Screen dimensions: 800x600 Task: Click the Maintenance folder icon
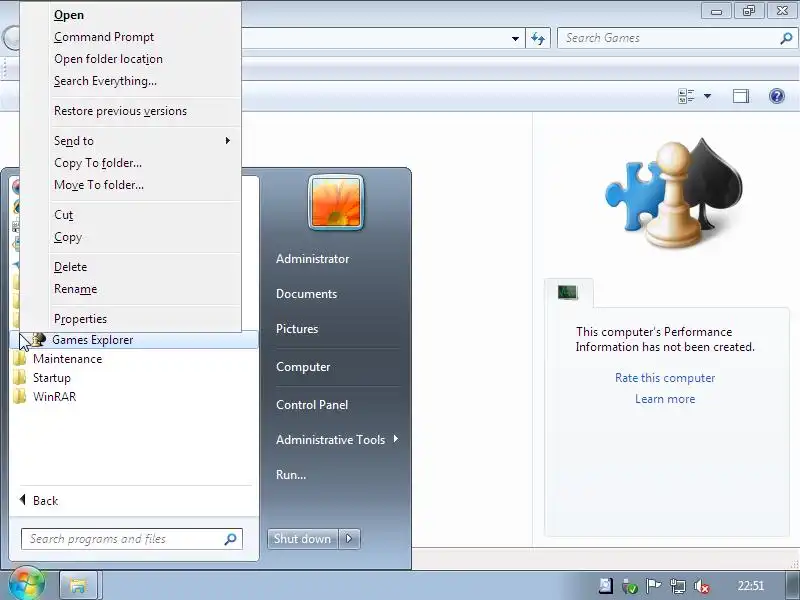(19, 359)
